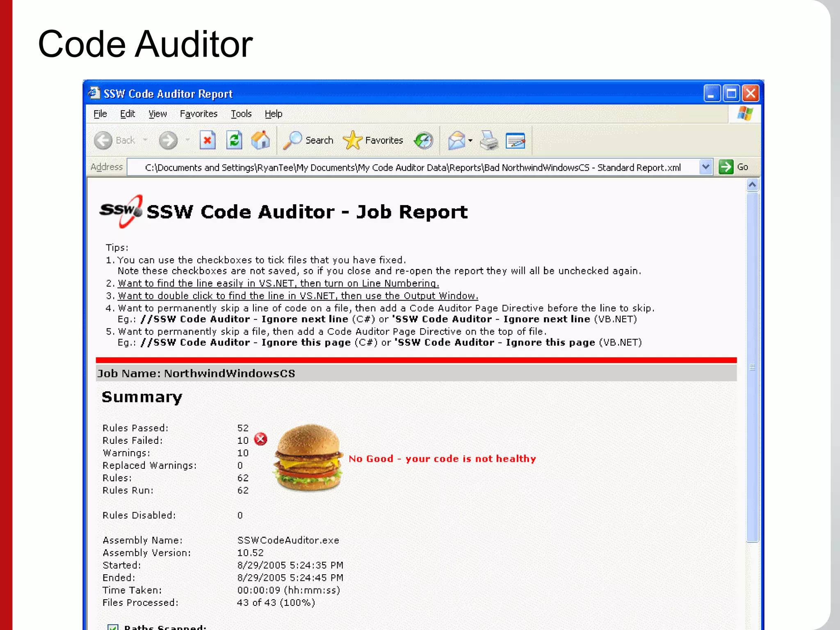The height and width of the screenshot is (630, 840).
Task: Open the Favorites menu
Action: pos(199,114)
